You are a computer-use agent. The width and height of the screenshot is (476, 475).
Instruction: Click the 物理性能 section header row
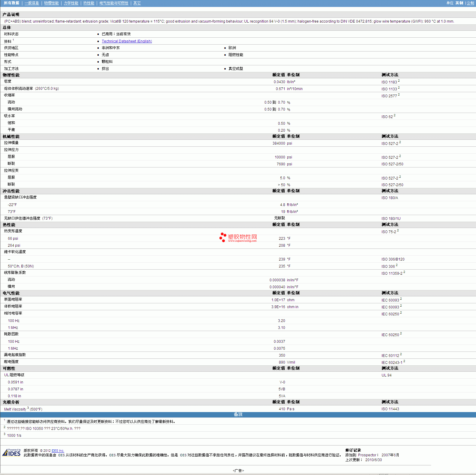11,75
